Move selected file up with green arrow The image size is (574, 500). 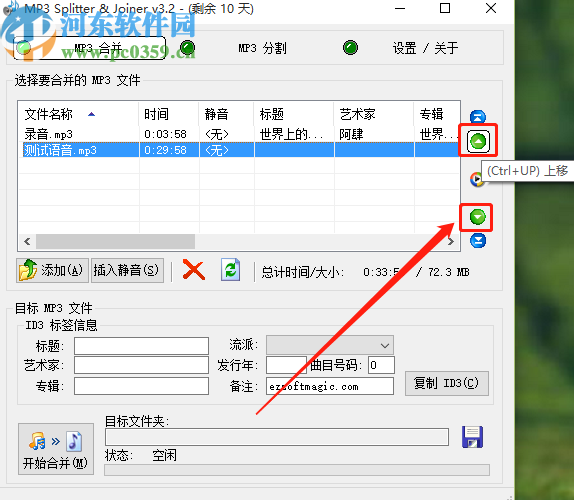click(478, 141)
